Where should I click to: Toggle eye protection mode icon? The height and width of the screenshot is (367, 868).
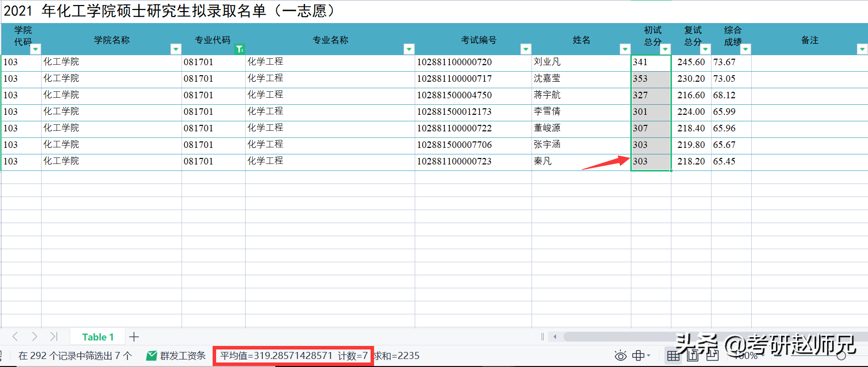(x=620, y=356)
